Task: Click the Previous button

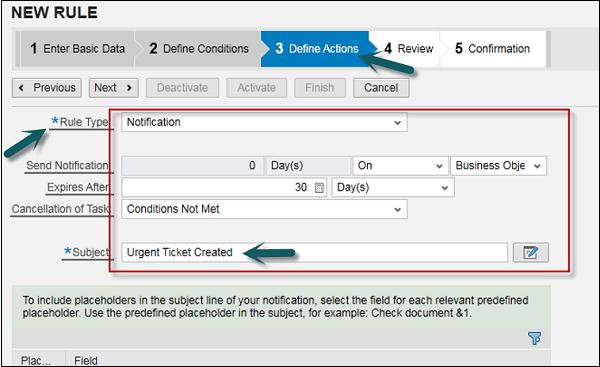Action: [x=47, y=88]
